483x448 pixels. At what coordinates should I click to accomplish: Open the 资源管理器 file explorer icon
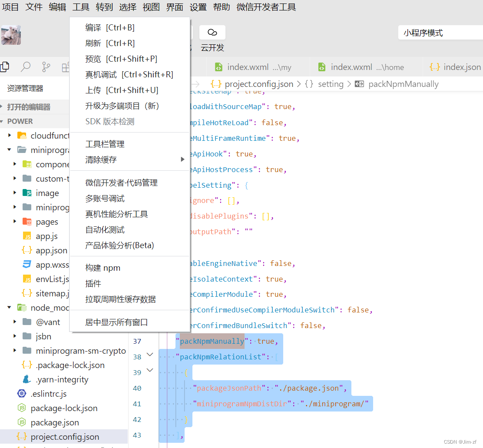[5, 66]
